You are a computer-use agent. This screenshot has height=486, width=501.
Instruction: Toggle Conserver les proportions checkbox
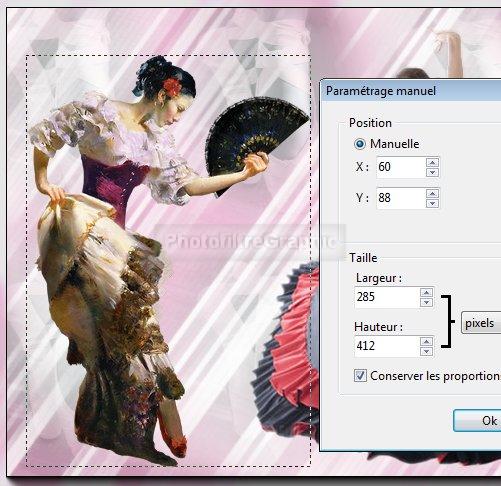point(360,376)
